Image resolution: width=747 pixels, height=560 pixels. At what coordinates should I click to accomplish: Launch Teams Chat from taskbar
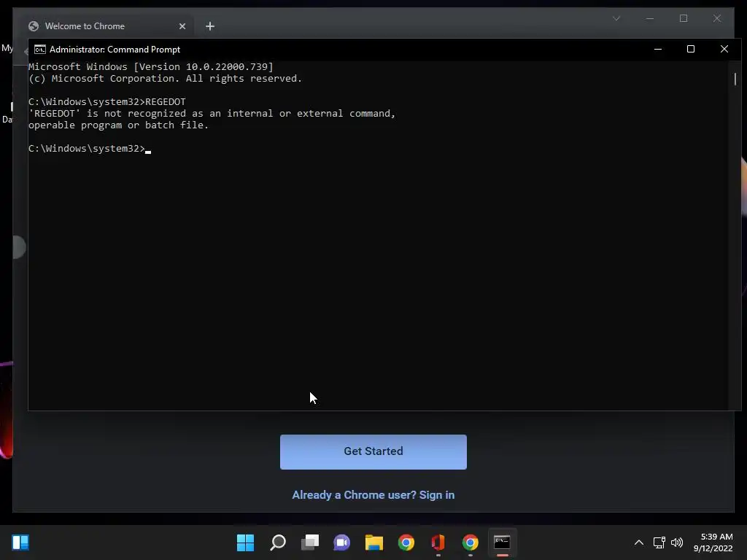tap(341, 542)
